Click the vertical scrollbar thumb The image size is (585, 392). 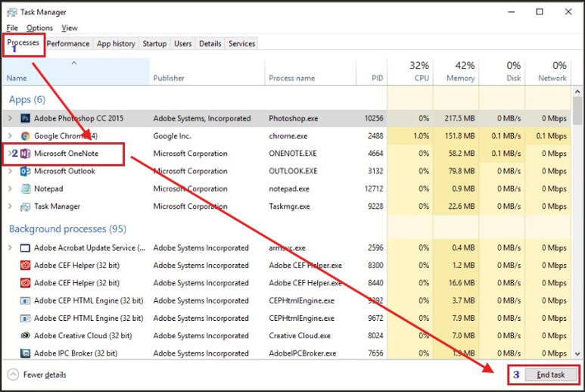click(577, 110)
